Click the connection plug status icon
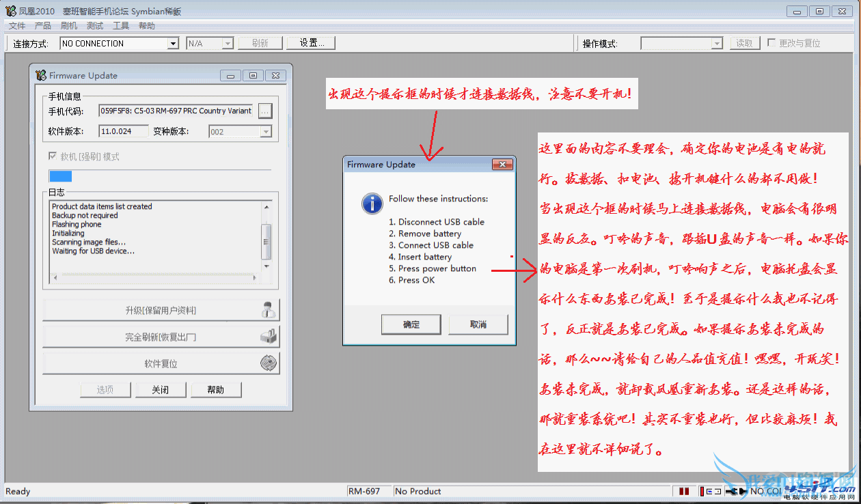This screenshot has width=861, height=504. (737, 491)
